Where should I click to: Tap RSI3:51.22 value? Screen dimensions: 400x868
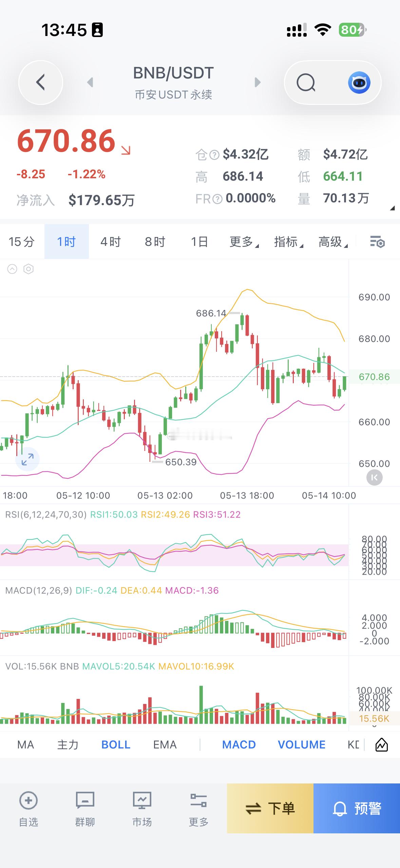(x=217, y=514)
